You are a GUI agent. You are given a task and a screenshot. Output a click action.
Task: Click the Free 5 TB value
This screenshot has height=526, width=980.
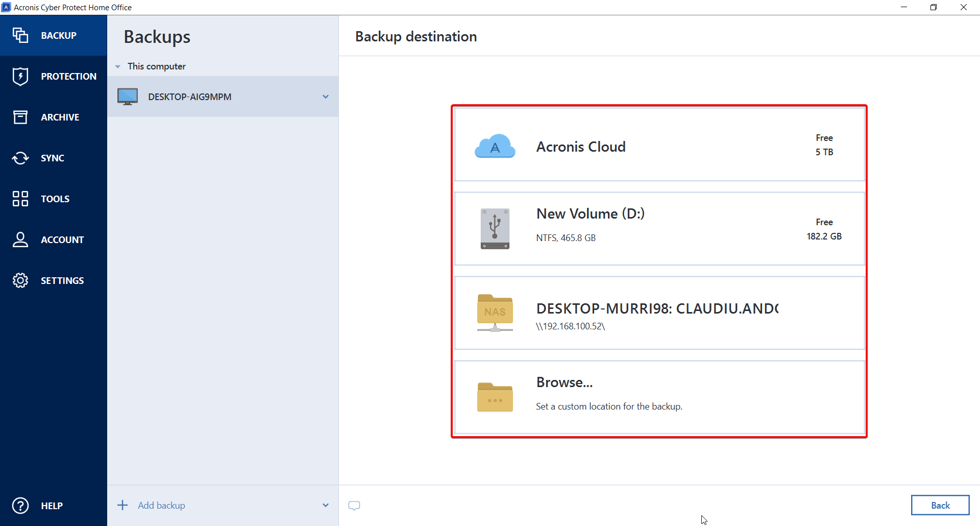click(x=824, y=145)
